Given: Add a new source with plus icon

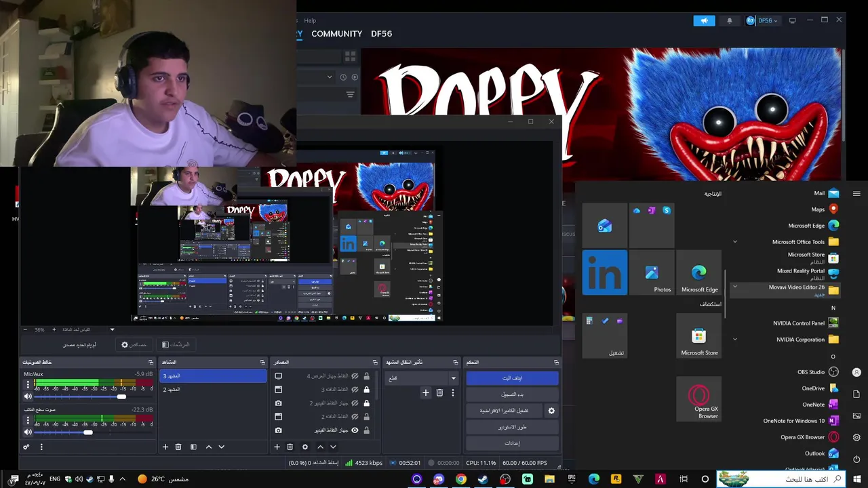Looking at the screenshot, I should coord(277,447).
